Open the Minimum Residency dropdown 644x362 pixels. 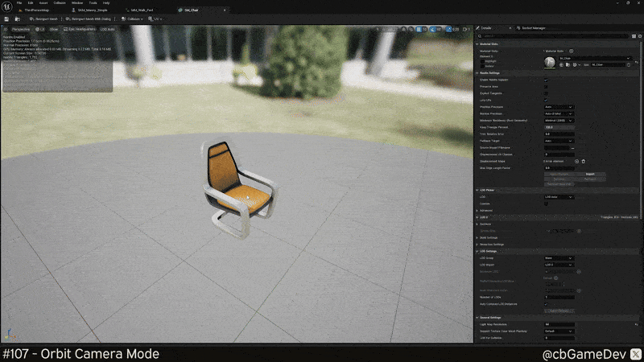click(x=559, y=121)
